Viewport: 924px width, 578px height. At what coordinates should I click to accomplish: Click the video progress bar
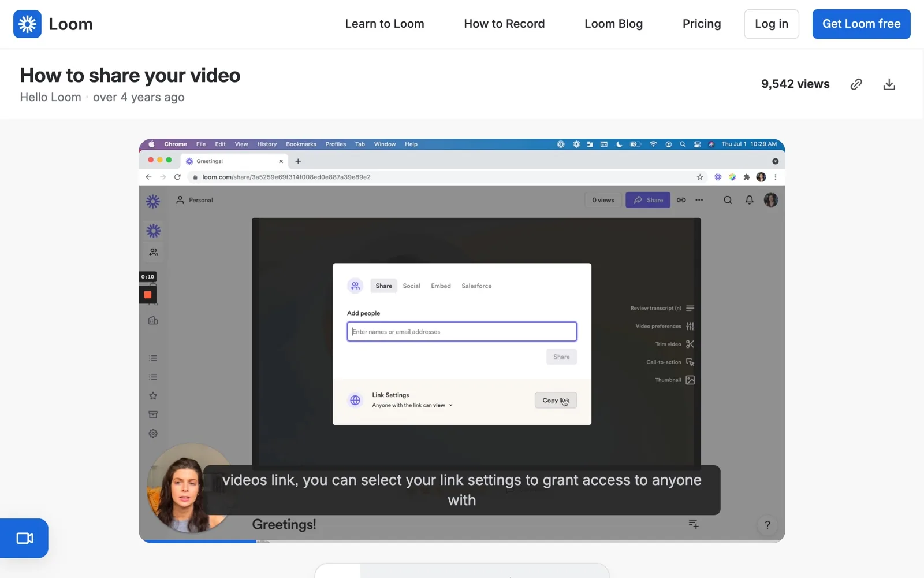462,541
